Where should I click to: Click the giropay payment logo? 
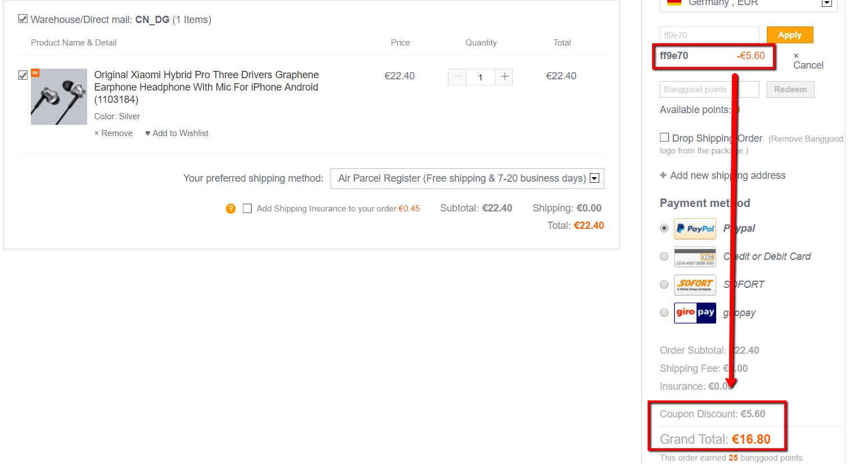point(695,313)
